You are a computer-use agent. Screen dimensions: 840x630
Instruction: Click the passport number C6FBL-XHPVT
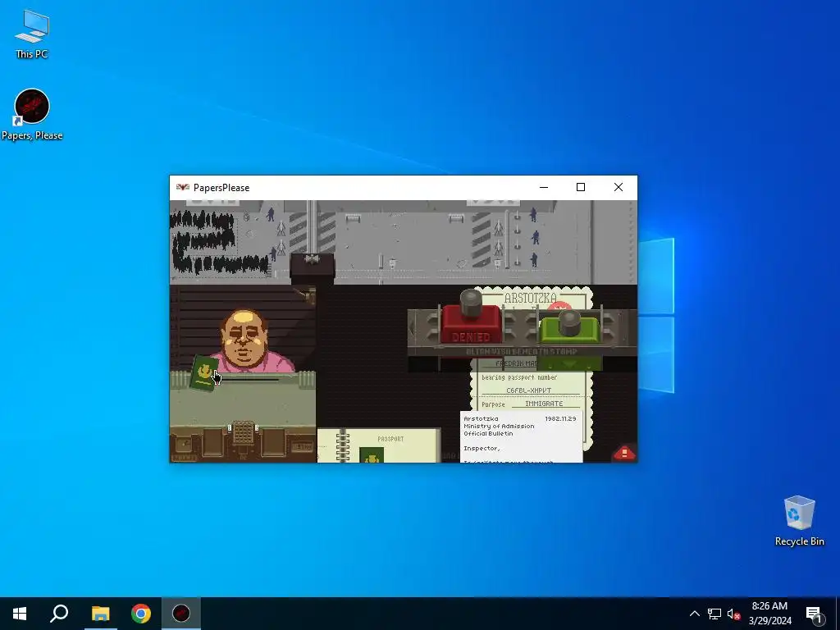[529, 390]
